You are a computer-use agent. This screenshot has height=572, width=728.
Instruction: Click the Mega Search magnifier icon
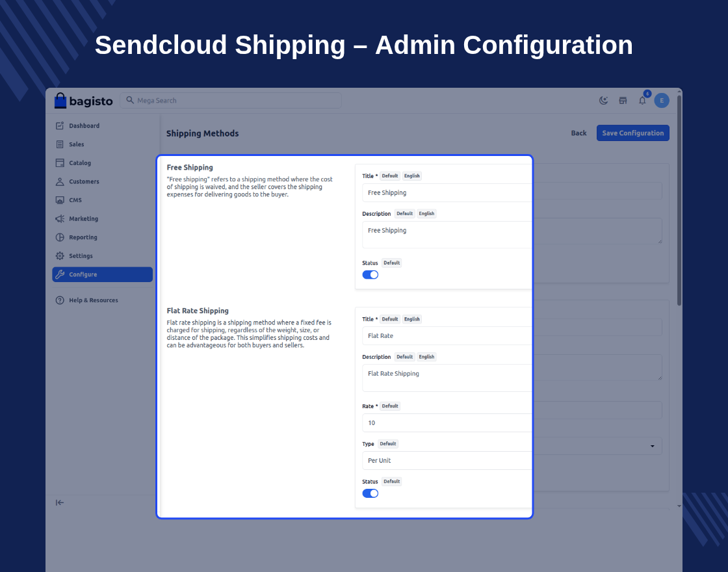click(130, 100)
